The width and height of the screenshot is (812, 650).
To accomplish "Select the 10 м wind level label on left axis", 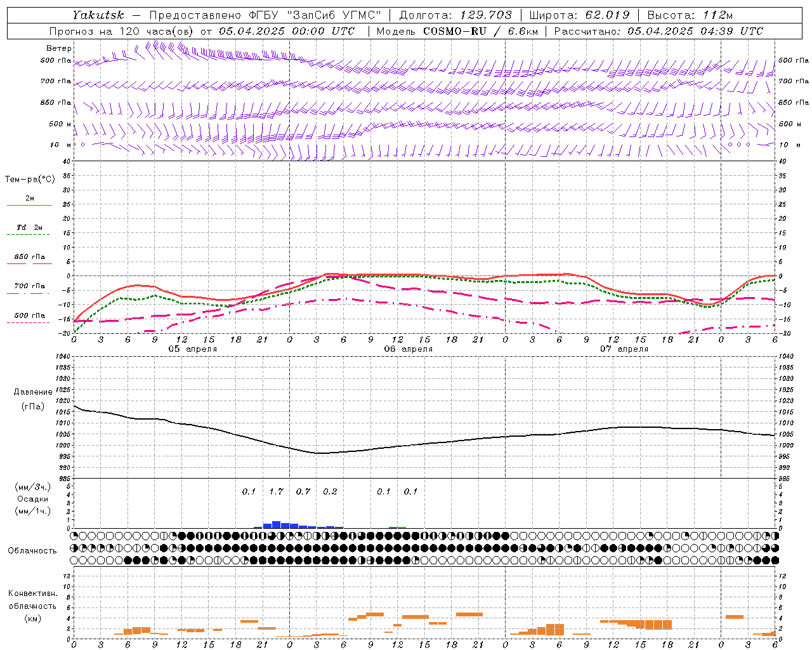I will pos(62,145).
